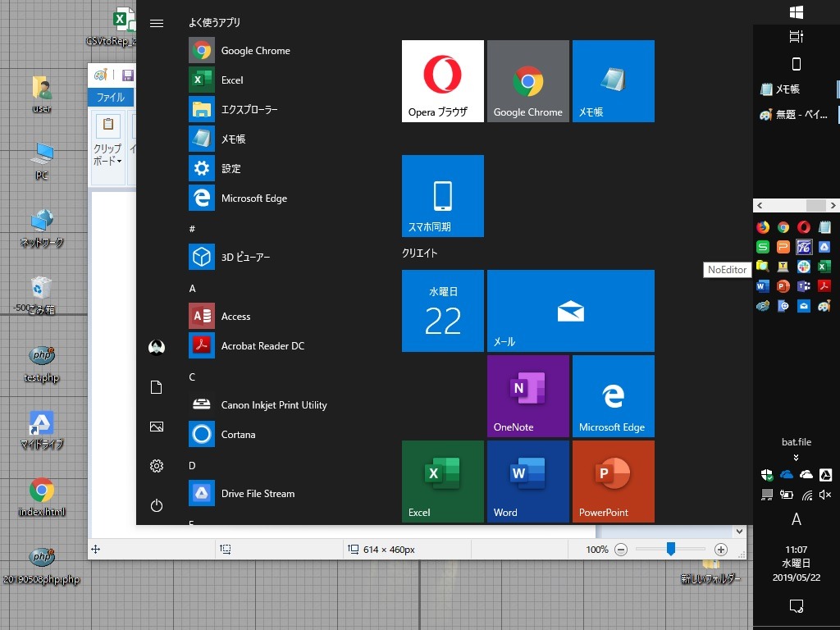Launch Cortana from the app list
This screenshot has width=840, height=630.
pos(221,435)
